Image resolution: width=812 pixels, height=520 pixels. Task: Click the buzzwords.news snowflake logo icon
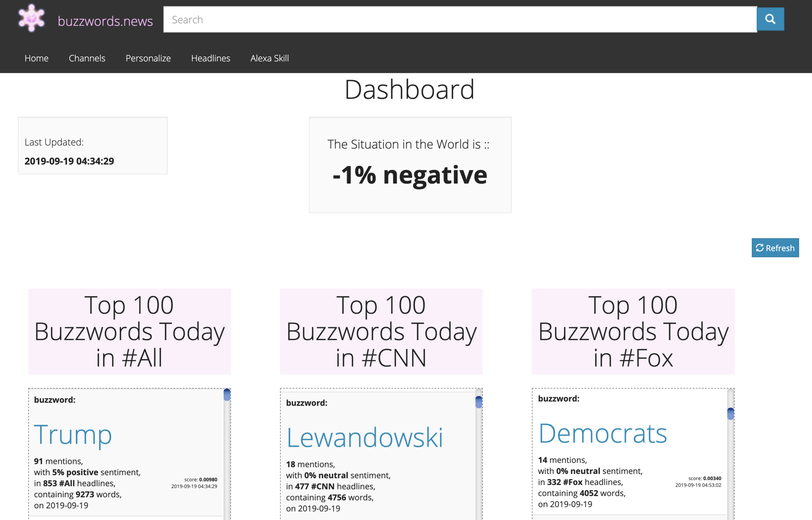tap(31, 18)
